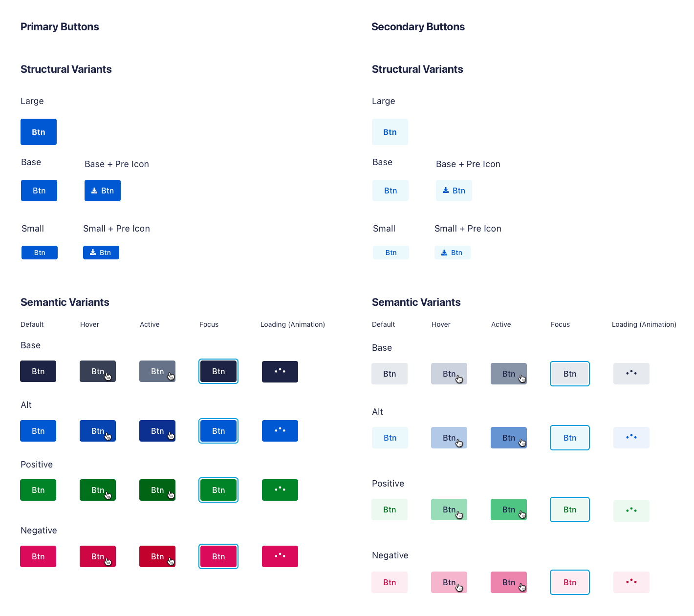Click the secondary Base gray focus-state Btn
This screenshot has width=694, height=616.
[570, 374]
